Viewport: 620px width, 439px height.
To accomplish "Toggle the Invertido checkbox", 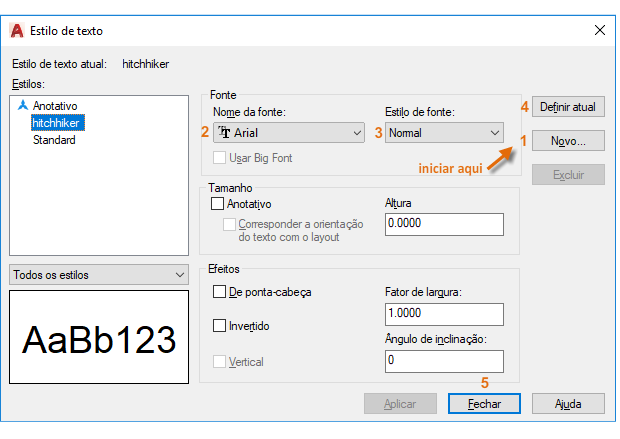I will pos(219,325).
